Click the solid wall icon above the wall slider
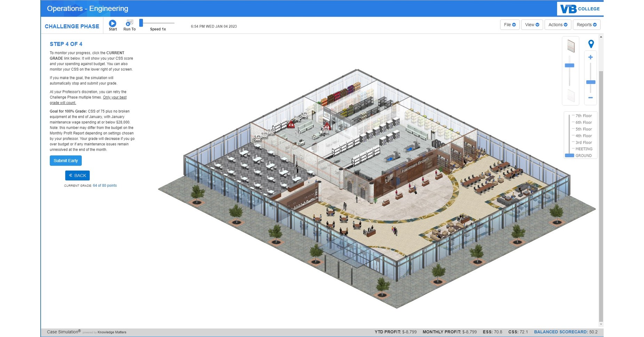Viewport: 644px width, 337px height. [570, 46]
